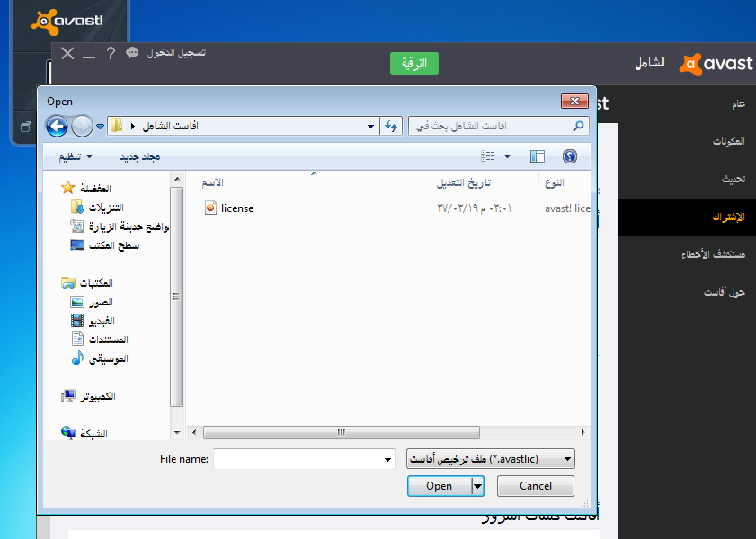Click the magnifier search icon

578,126
